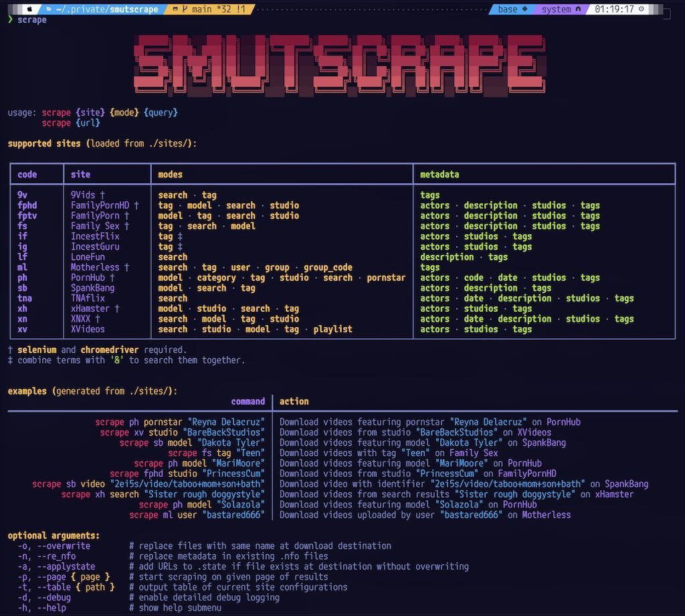This screenshot has height=616, width=685.
Task: Click the clock icon next to 01:19:17
Action: point(642,9)
